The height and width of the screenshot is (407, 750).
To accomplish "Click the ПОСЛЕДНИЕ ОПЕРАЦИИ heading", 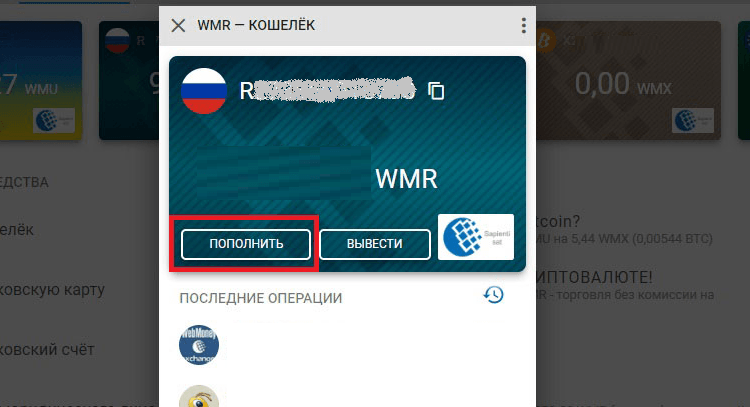I will click(x=261, y=298).
